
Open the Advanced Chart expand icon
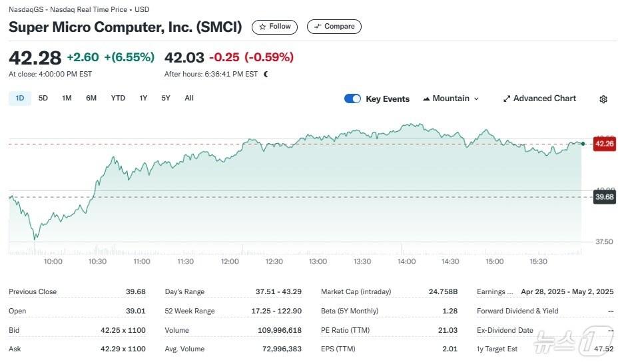click(x=507, y=98)
